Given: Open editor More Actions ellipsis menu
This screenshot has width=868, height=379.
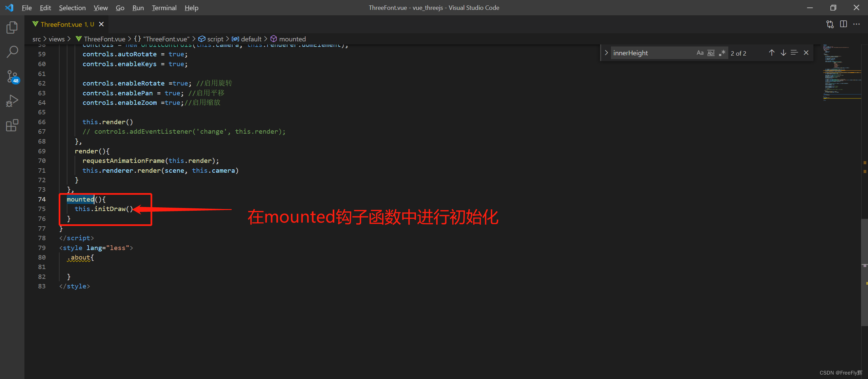Looking at the screenshot, I should [x=856, y=24].
